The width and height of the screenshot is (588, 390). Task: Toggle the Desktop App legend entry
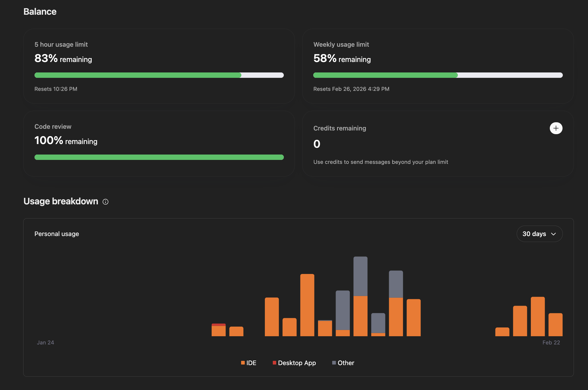coord(297,363)
